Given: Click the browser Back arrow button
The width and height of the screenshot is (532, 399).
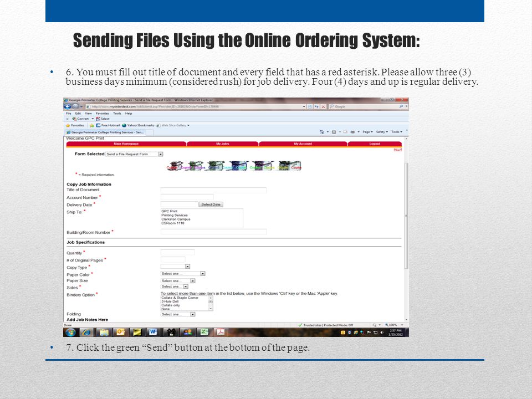Looking at the screenshot, I should [68, 106].
